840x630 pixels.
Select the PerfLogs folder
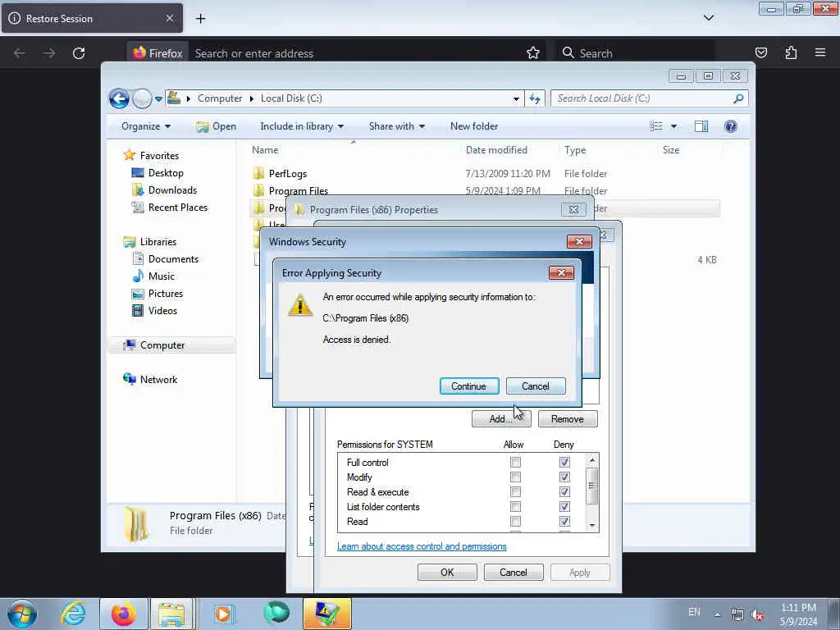pyautogui.click(x=288, y=174)
